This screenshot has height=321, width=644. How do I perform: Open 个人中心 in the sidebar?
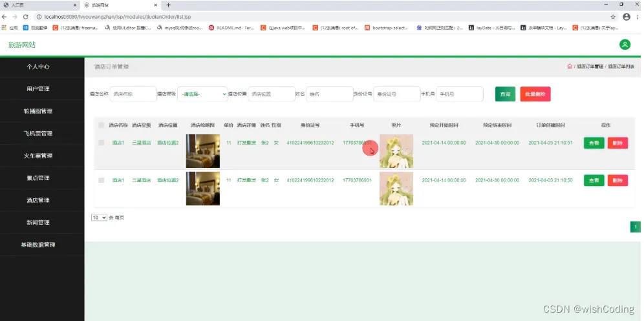click(38, 67)
